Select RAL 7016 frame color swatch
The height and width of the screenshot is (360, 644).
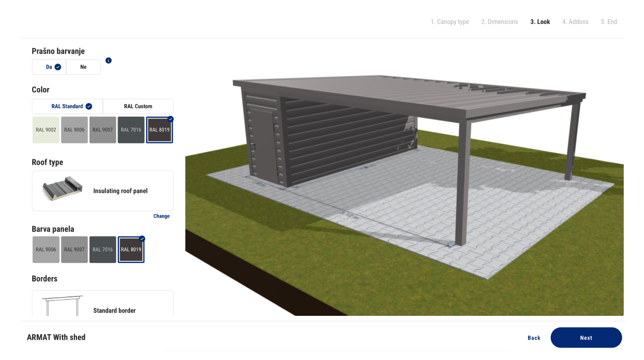[x=131, y=130]
